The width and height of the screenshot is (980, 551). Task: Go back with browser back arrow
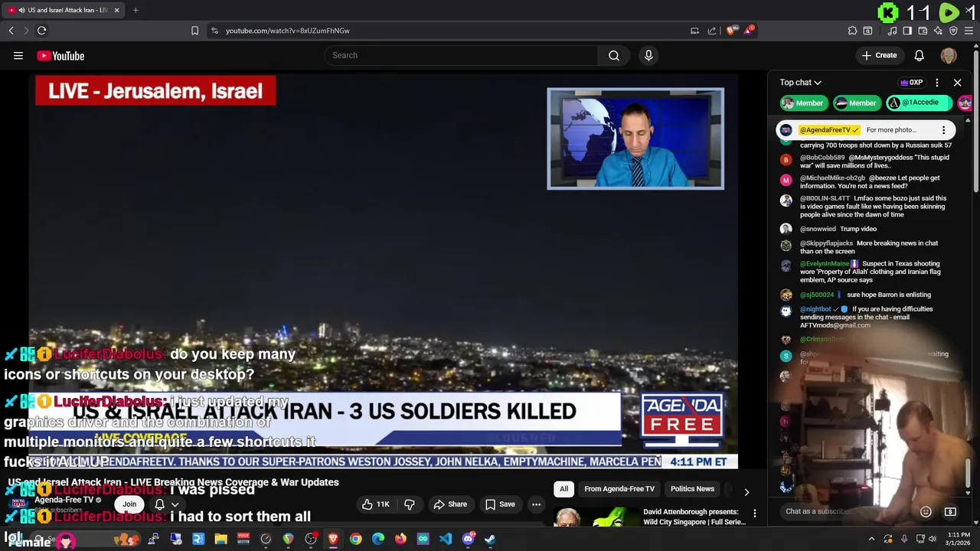pyautogui.click(x=11, y=31)
